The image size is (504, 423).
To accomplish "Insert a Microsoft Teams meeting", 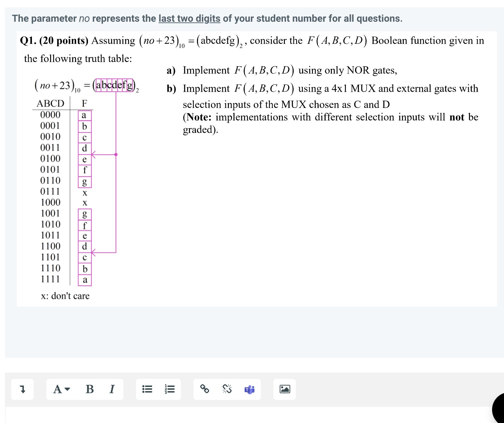I will [x=249, y=389].
